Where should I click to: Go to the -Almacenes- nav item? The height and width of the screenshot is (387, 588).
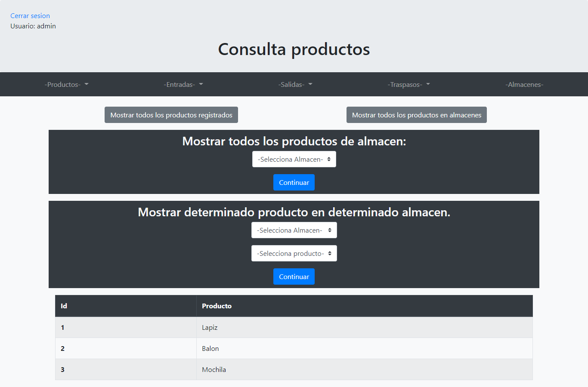524,84
